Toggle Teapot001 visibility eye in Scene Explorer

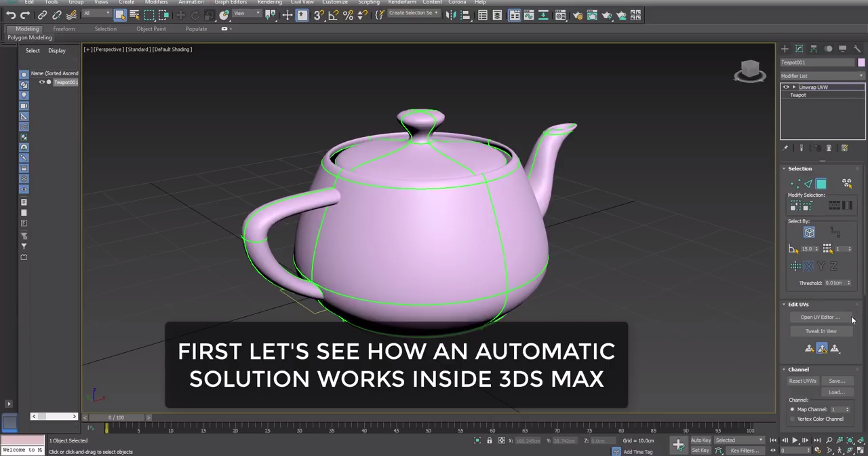pyautogui.click(x=41, y=82)
